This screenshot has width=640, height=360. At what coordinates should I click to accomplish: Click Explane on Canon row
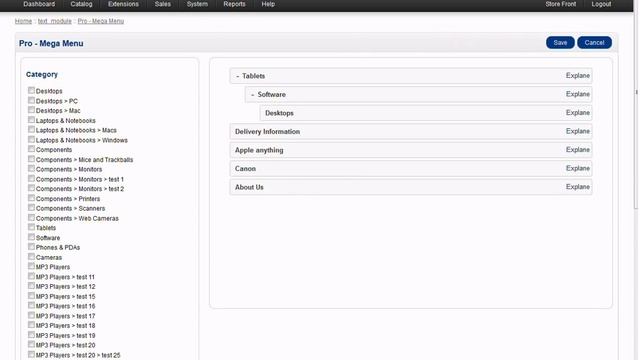pos(578,168)
